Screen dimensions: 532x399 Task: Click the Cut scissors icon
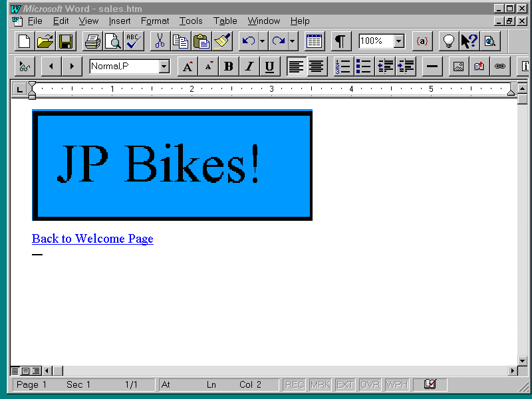coord(160,41)
